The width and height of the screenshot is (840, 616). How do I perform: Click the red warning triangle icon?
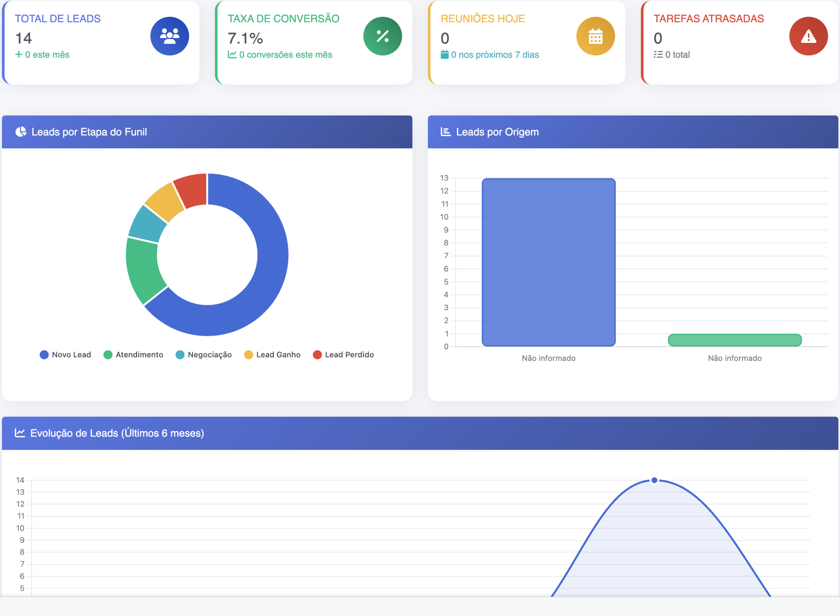tap(808, 36)
